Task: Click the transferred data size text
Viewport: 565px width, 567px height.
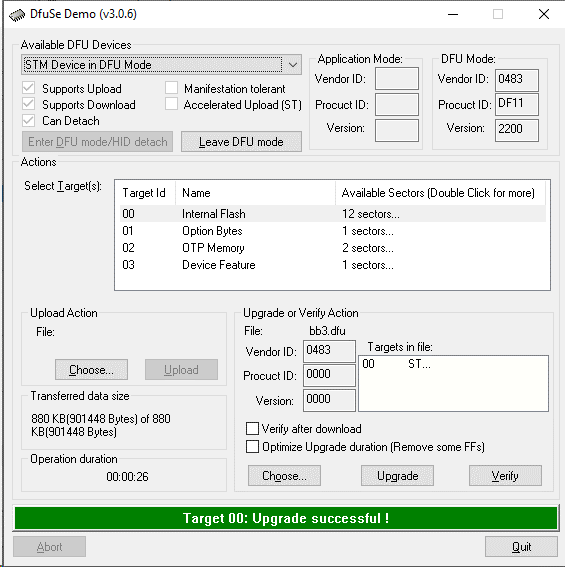Action: 101,425
